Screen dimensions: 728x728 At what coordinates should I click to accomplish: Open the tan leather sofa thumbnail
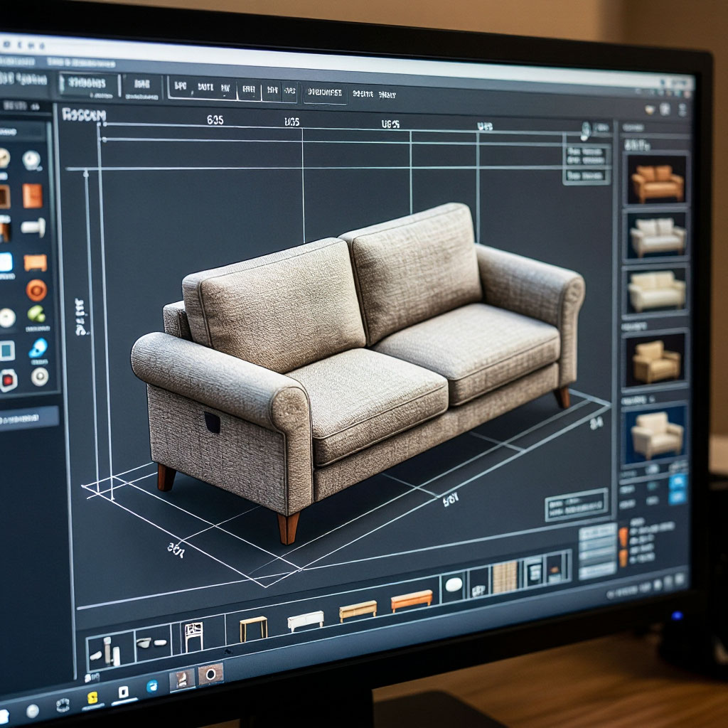tap(656, 179)
